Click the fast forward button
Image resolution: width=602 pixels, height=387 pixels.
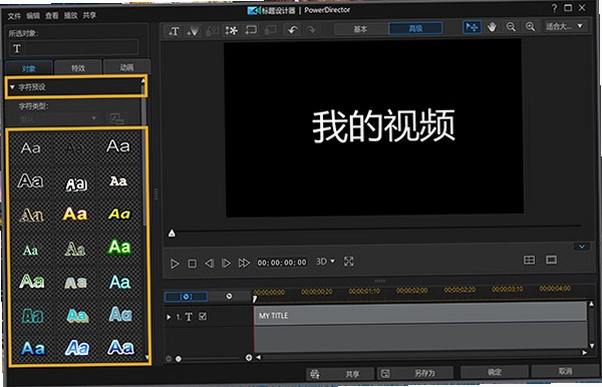click(x=244, y=263)
